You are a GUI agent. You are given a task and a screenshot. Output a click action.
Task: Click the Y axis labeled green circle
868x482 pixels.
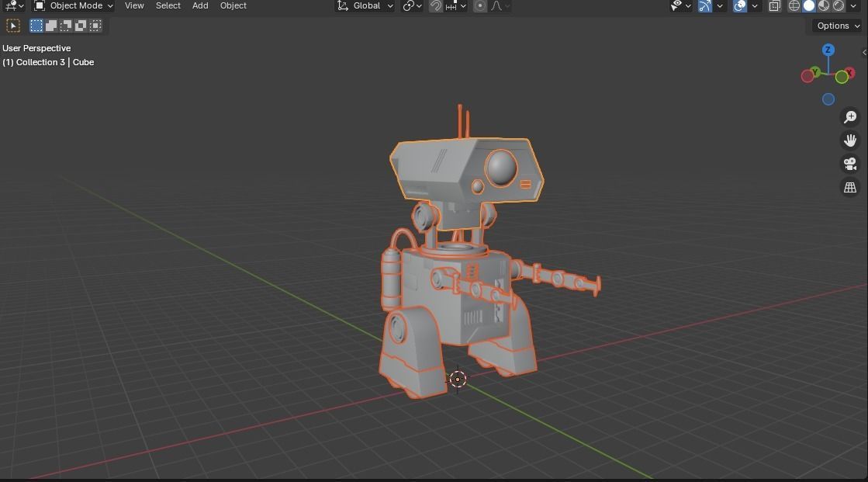point(814,73)
